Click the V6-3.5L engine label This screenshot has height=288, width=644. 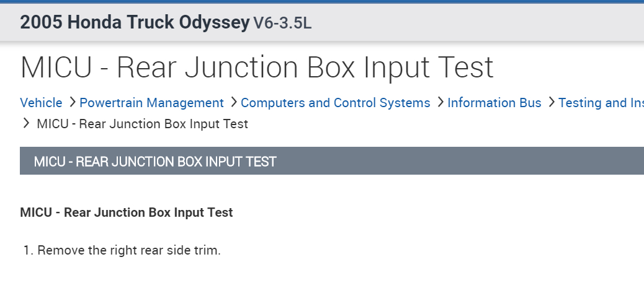click(x=282, y=24)
